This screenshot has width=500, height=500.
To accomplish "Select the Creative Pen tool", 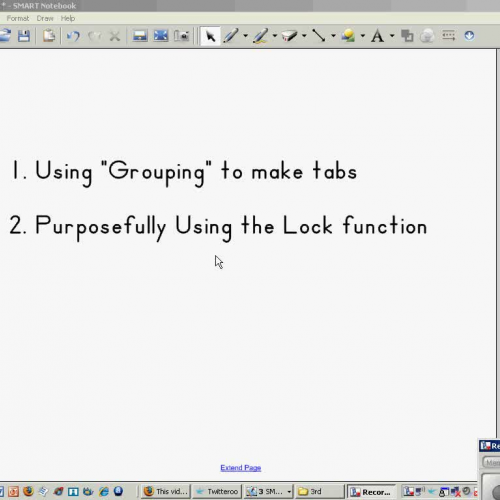I will 260,36.
